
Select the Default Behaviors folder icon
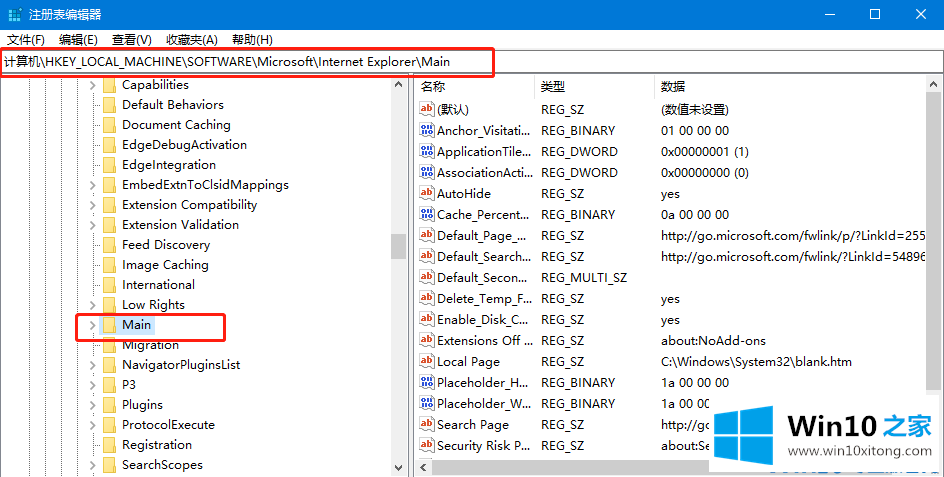pyautogui.click(x=109, y=105)
